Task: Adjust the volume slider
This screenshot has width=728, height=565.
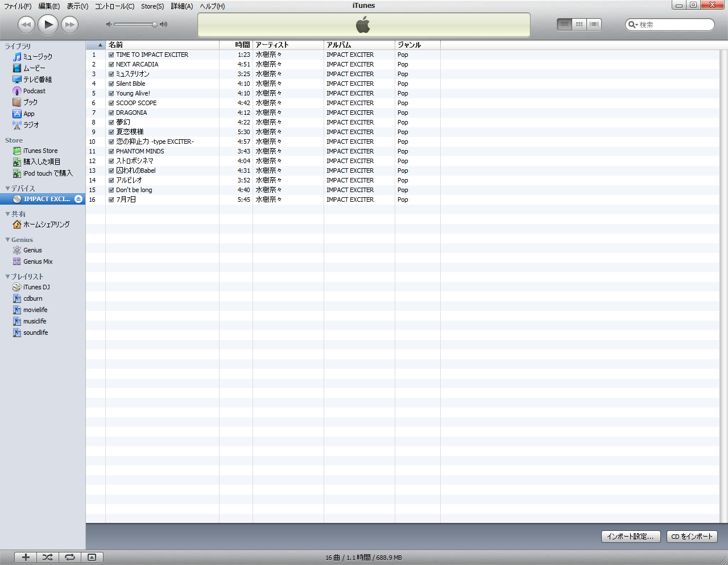Action: (135, 24)
